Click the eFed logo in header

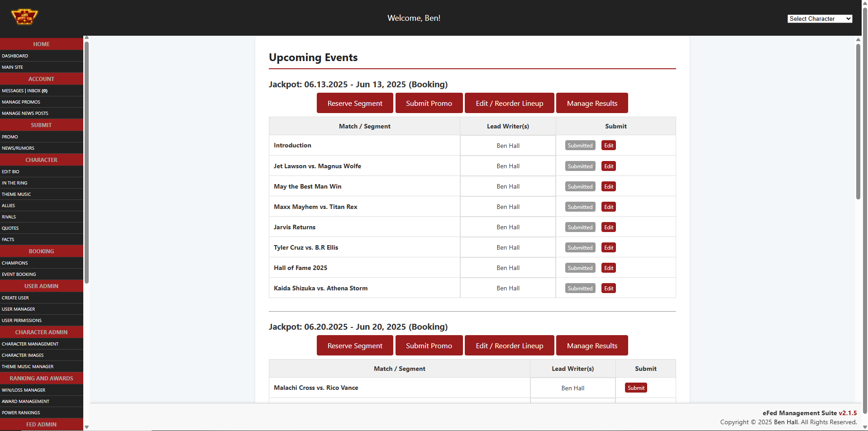(x=24, y=17)
